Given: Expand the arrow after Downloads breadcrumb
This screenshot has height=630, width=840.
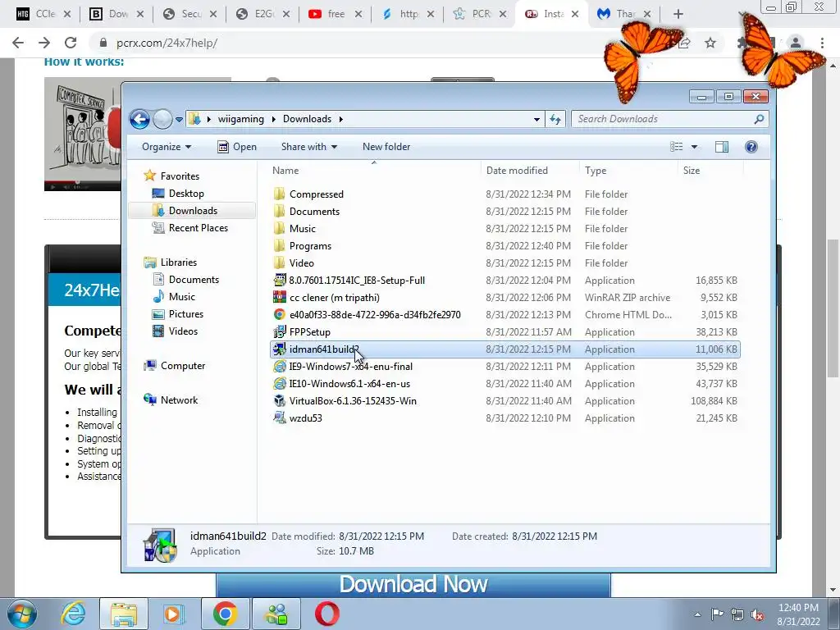Looking at the screenshot, I should 340,119.
